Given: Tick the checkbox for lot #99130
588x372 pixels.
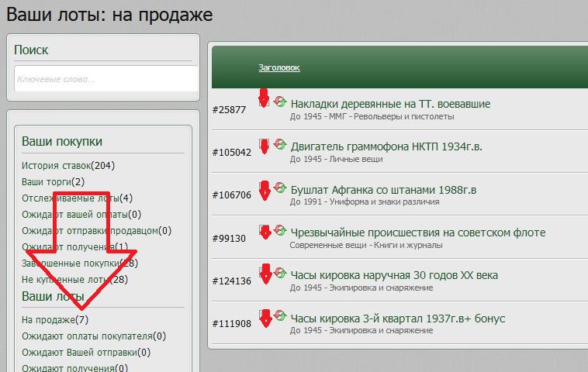Looking at the screenshot, I should click(264, 230).
